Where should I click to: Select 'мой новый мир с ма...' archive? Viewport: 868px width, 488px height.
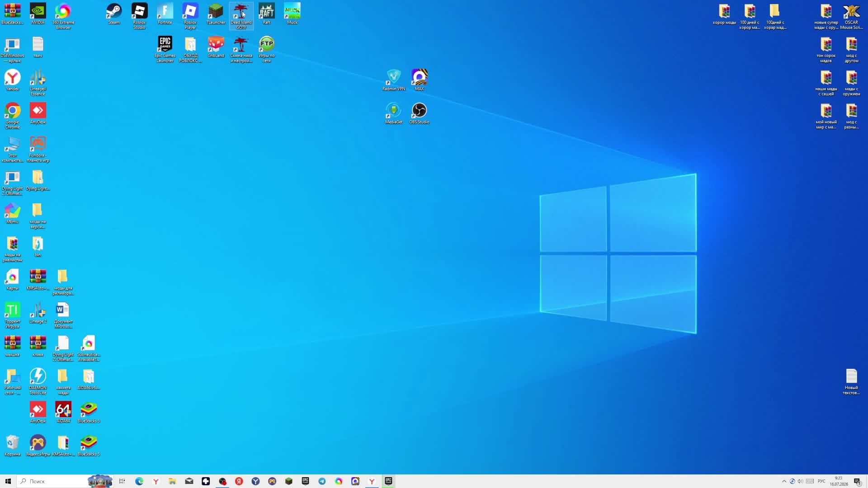point(826,116)
